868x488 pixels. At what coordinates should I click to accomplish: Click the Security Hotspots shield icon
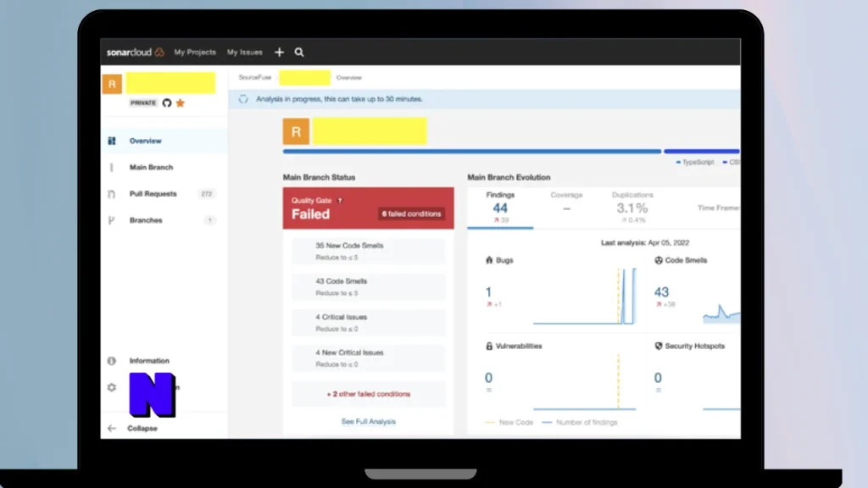pyautogui.click(x=659, y=346)
